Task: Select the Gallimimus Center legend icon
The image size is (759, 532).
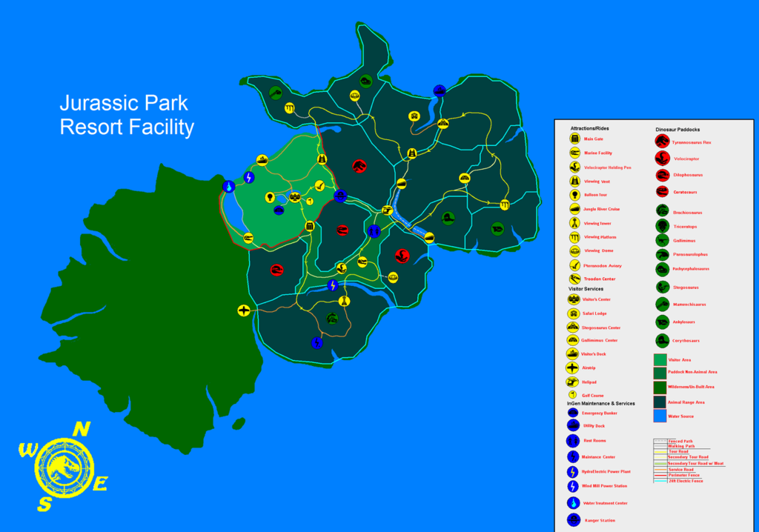Action: pyautogui.click(x=573, y=340)
